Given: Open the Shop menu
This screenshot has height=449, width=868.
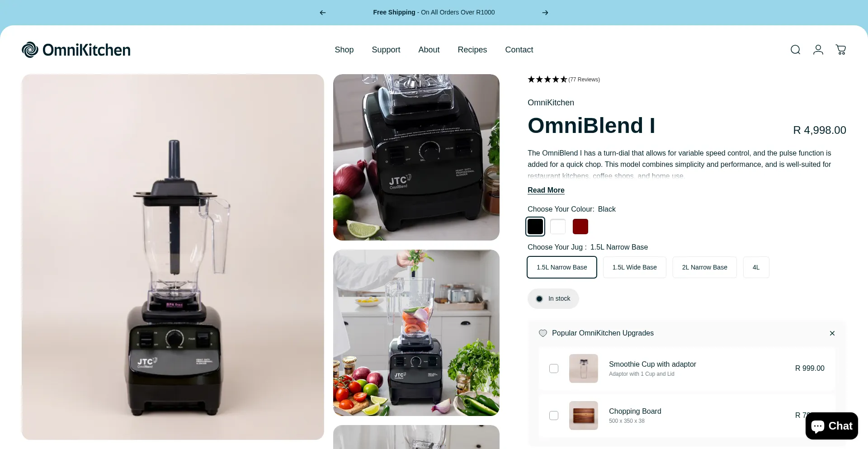Looking at the screenshot, I should (344, 50).
